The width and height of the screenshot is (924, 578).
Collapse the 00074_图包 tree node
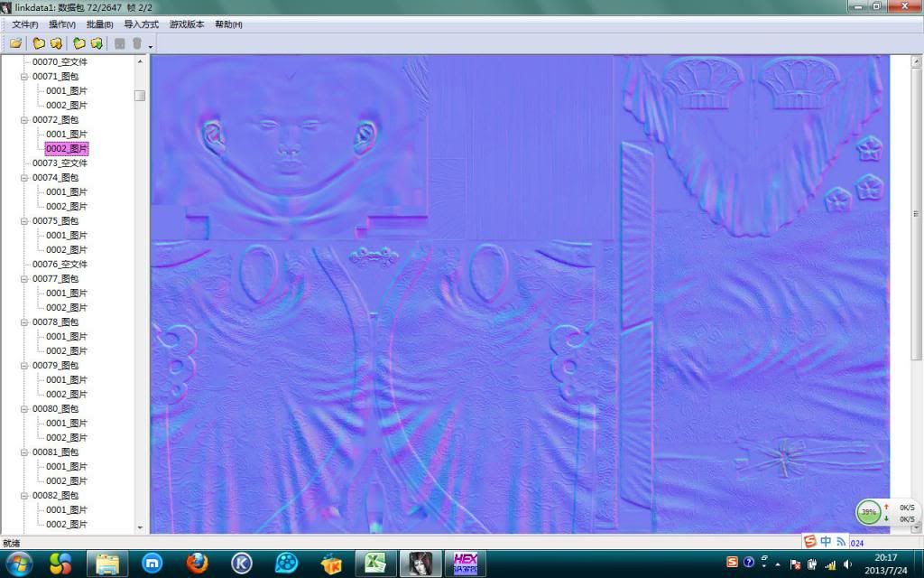24,178
